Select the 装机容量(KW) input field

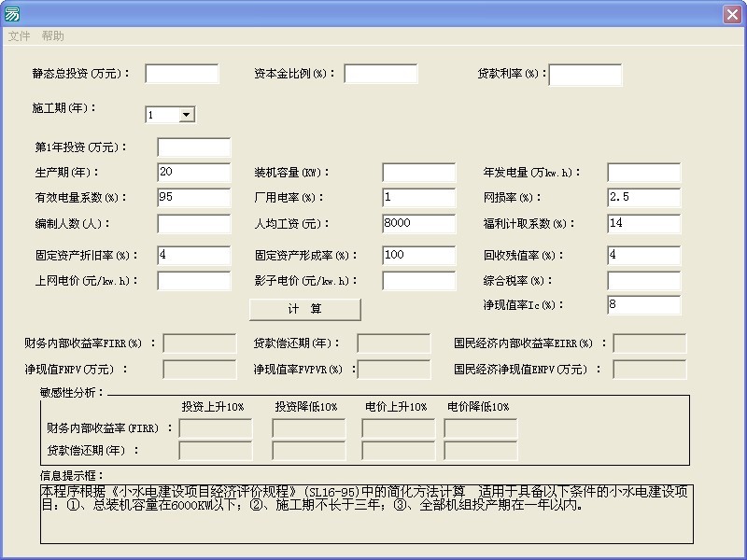tap(418, 173)
